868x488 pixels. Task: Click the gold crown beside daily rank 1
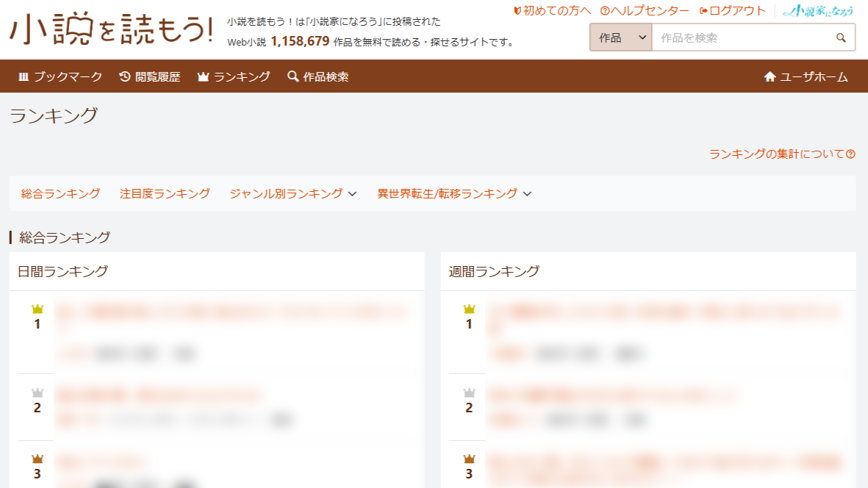point(36,309)
